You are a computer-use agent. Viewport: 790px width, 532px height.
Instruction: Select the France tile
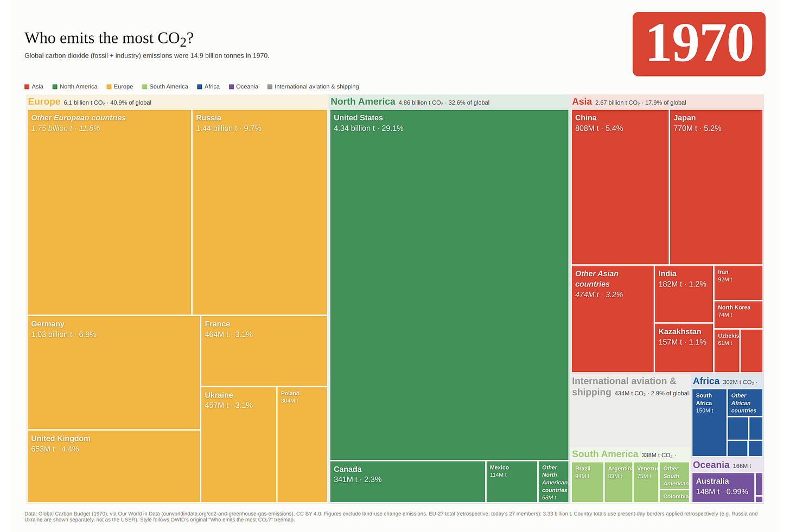[264, 351]
